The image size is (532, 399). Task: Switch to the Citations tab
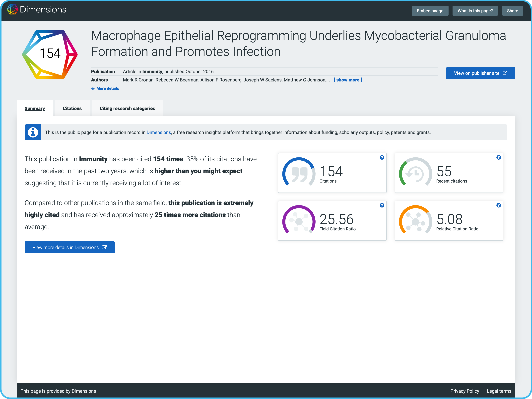[x=72, y=108]
